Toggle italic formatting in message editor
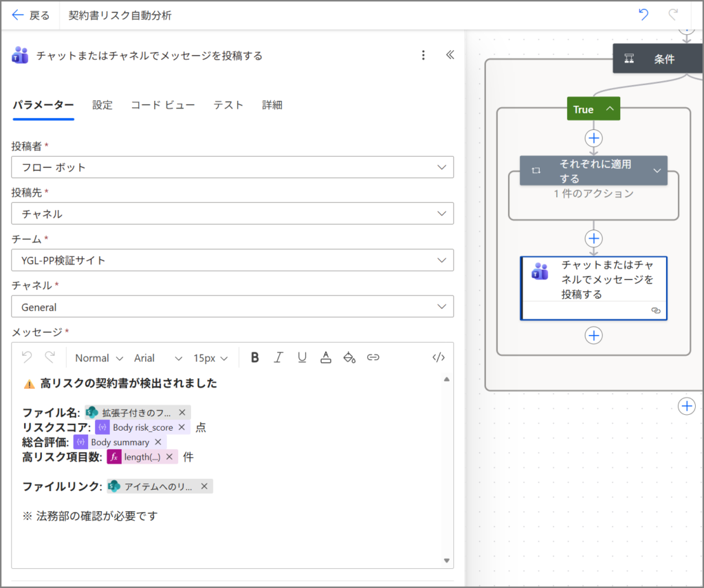Screen dimensions: 704x588 click(278, 357)
